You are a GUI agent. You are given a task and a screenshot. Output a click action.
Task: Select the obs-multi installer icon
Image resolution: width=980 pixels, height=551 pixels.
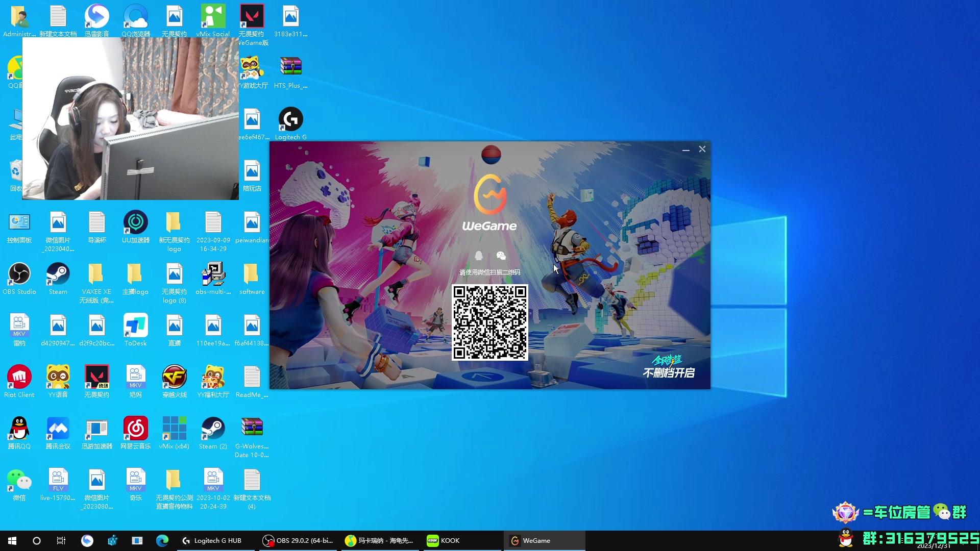pyautogui.click(x=213, y=279)
